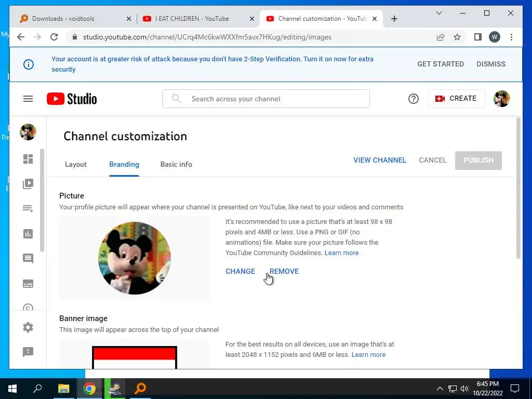The width and height of the screenshot is (532, 399).
Task: Open the account avatar in Studio header
Action: tap(502, 99)
